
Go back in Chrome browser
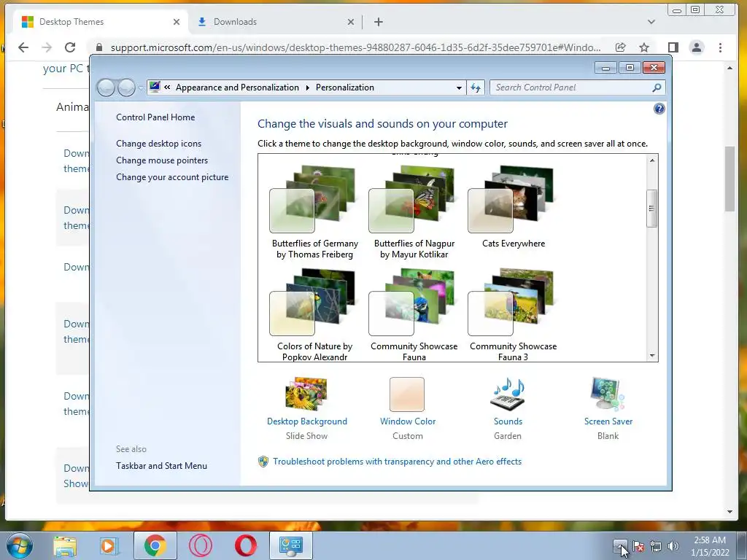pyautogui.click(x=23, y=47)
